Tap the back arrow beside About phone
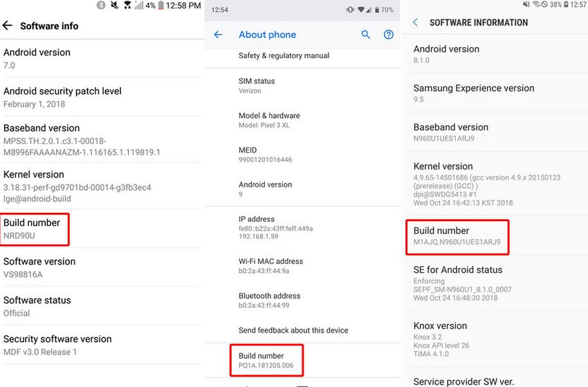 tap(218, 35)
